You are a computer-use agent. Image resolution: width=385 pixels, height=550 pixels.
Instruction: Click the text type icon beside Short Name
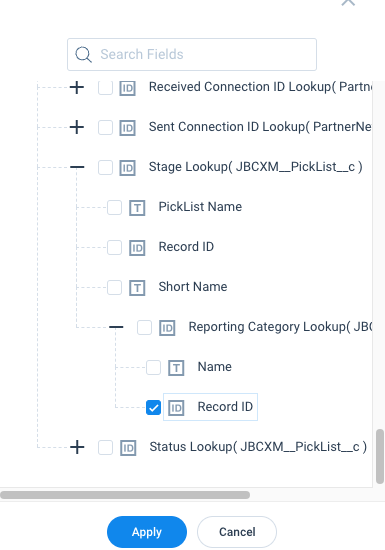coord(137,288)
